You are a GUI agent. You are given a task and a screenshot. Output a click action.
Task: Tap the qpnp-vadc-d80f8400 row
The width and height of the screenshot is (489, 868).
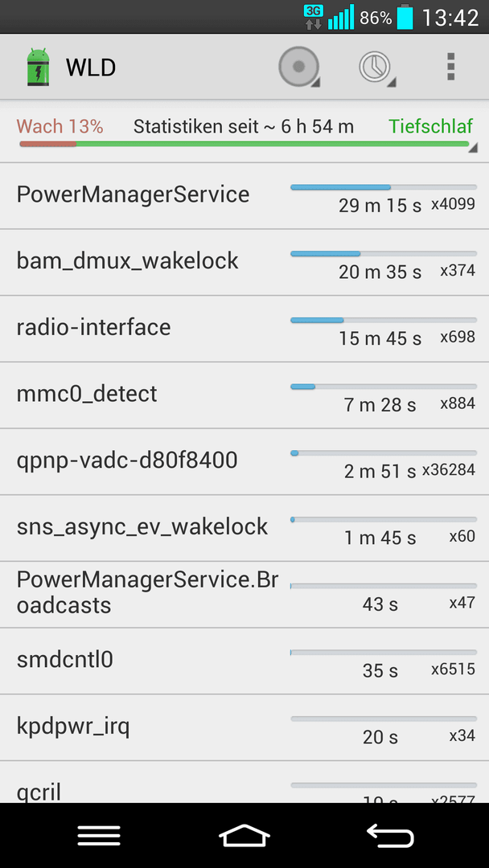[x=244, y=461]
